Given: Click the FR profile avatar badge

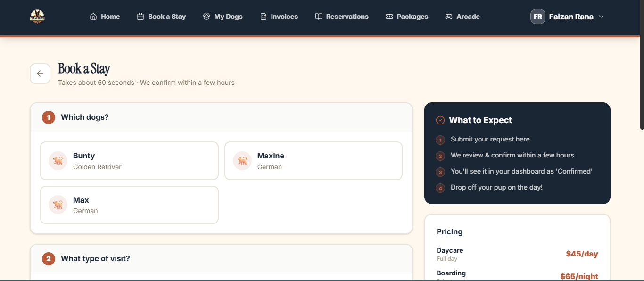Looking at the screenshot, I should [x=537, y=16].
